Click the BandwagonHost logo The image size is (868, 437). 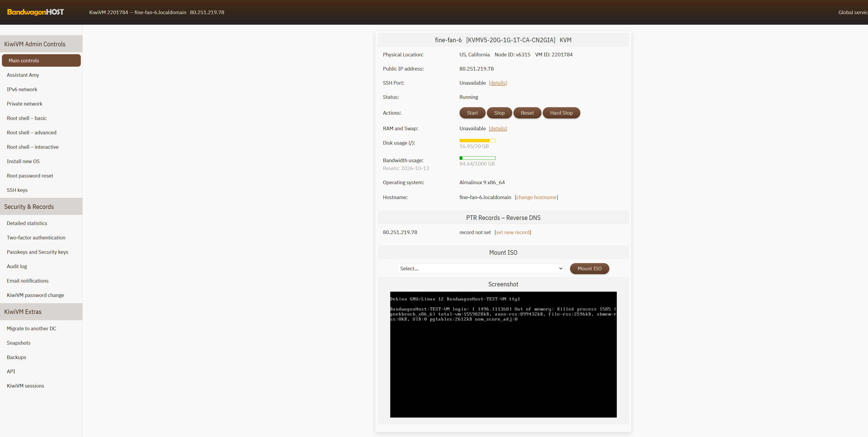click(35, 12)
